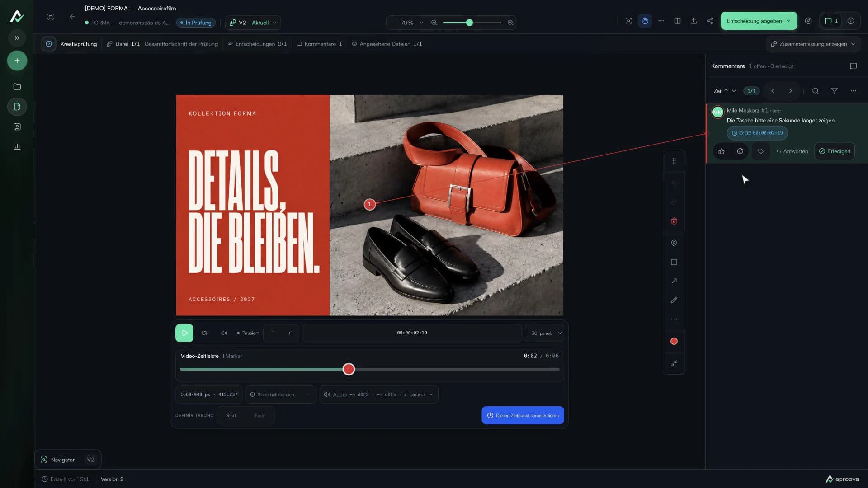This screenshot has height=488, width=868.
Task: Click the green plus create button
Action: [17, 61]
